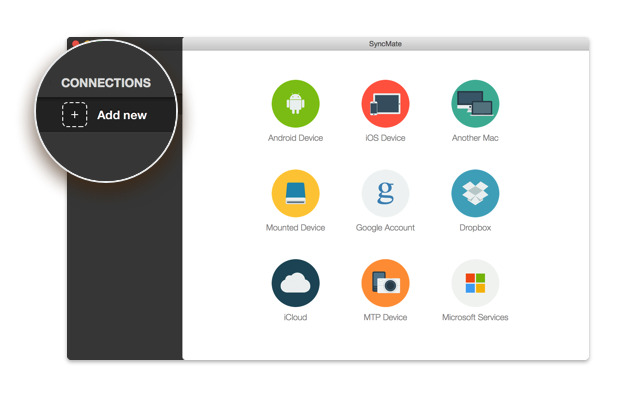Click the iOS Device label
The width and height of the screenshot is (630, 401).
click(x=385, y=138)
